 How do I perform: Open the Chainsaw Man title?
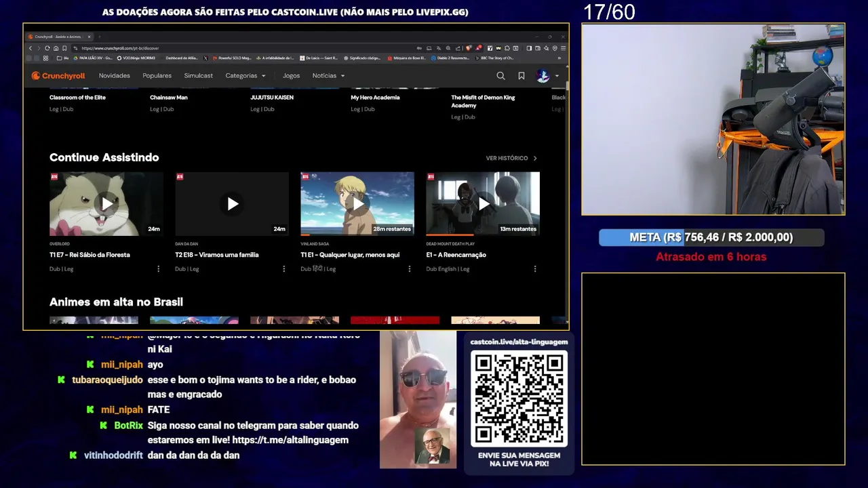[169, 98]
